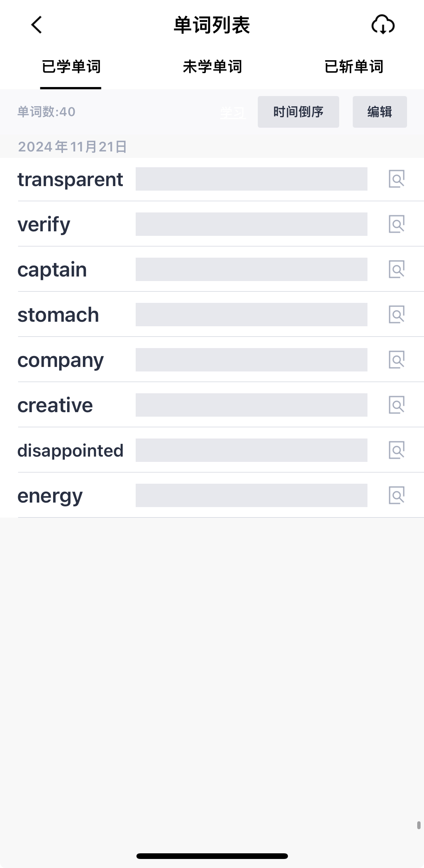This screenshot has height=868, width=424.
Task: Open lookup icon for energy
Action: click(396, 495)
